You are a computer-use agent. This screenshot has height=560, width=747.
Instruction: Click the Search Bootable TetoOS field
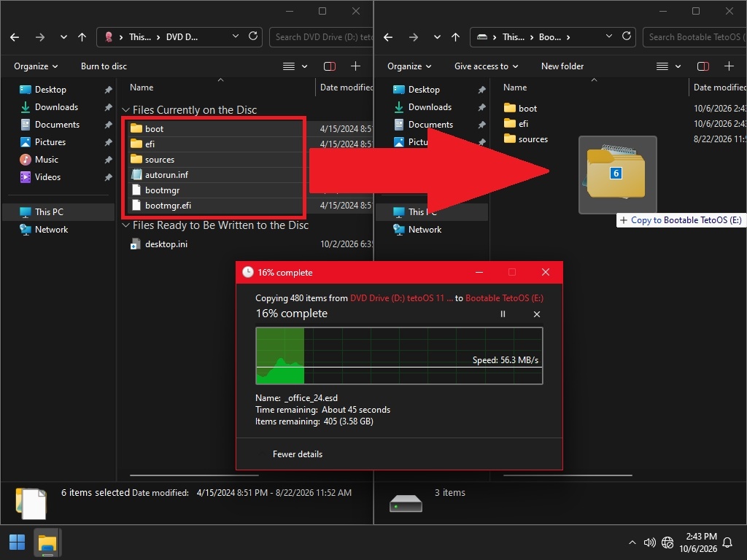tap(695, 37)
